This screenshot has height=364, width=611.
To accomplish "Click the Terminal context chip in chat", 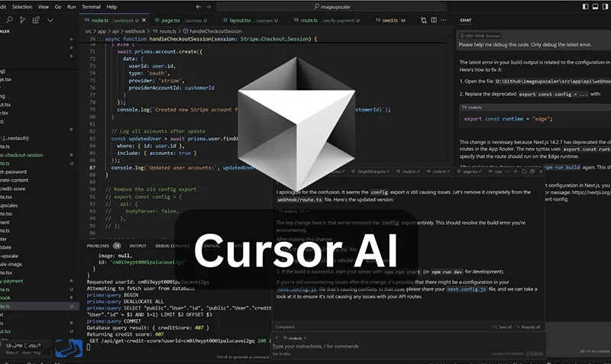I will tap(480, 36).
